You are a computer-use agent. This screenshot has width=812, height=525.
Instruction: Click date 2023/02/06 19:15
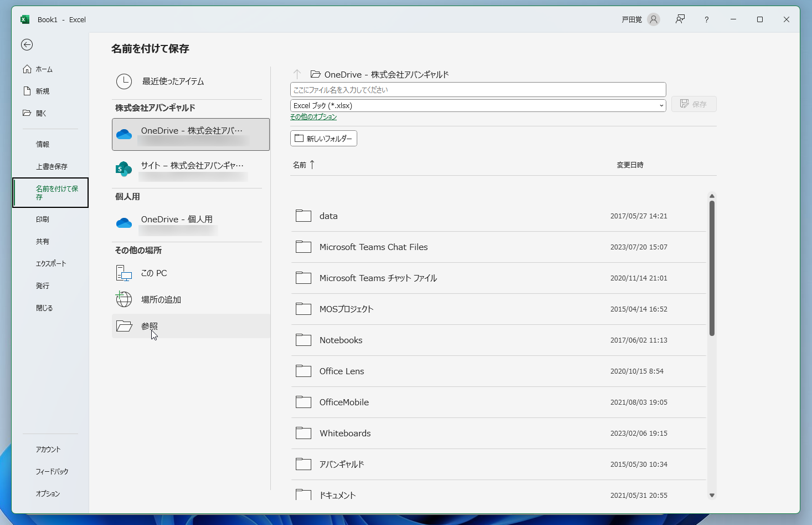coord(639,434)
